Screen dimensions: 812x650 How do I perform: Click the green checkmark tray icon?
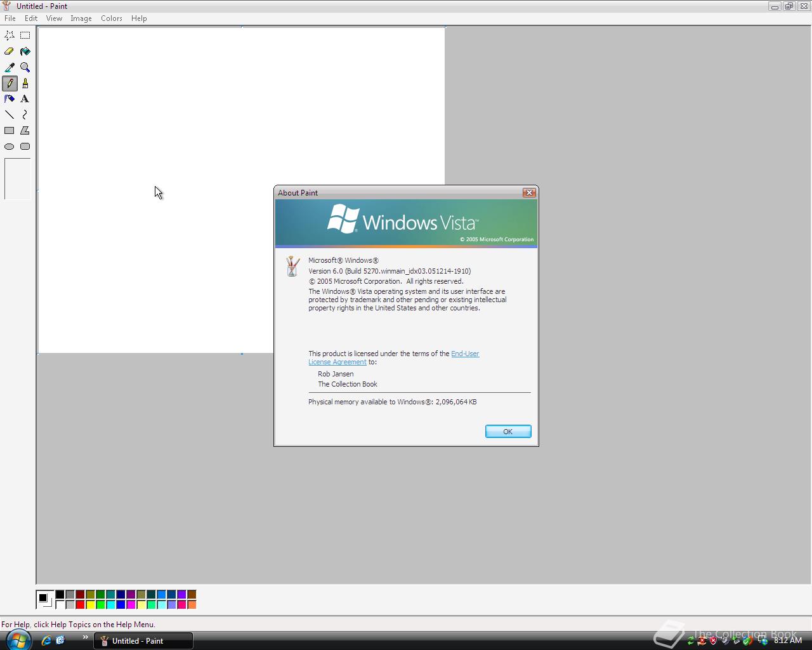[x=748, y=640]
